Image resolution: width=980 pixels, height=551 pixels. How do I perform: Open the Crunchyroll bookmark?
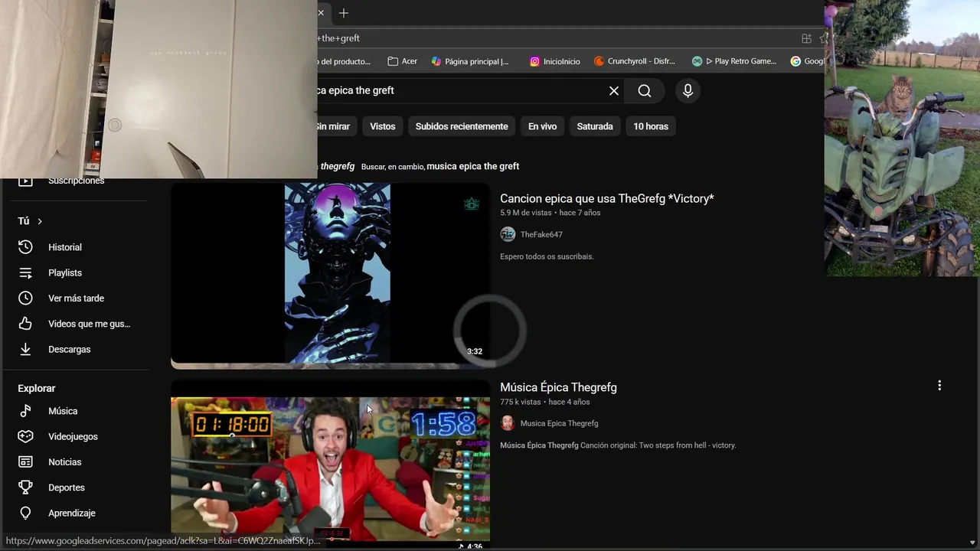[635, 61]
